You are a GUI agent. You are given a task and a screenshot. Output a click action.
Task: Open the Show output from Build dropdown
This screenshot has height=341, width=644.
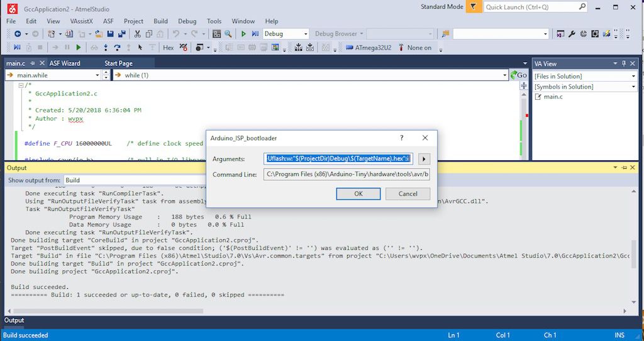(136, 180)
